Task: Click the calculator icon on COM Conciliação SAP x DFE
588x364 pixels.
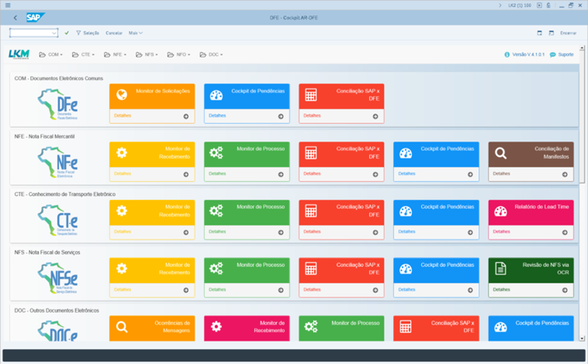Action: click(x=311, y=95)
